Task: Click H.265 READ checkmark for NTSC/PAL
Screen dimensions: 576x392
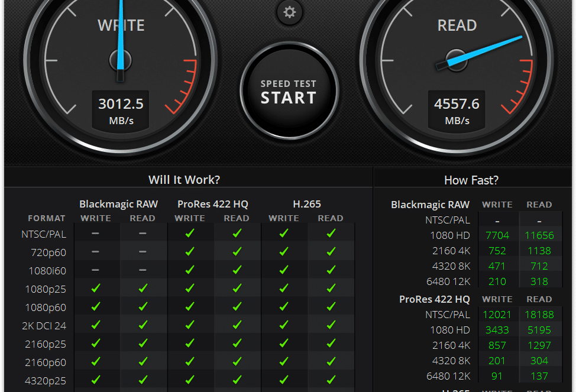Action: (x=331, y=234)
